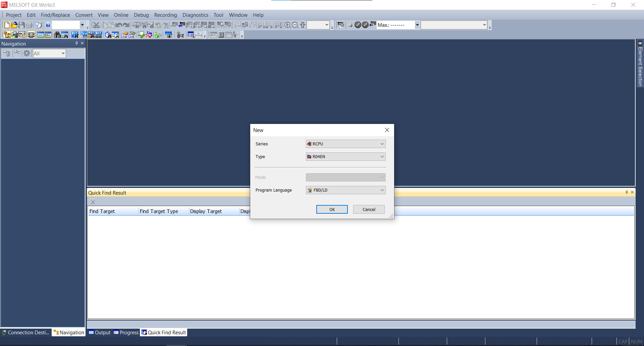Click the clear results icon in Quick Find Result
The height and width of the screenshot is (346, 644).
pos(93,202)
